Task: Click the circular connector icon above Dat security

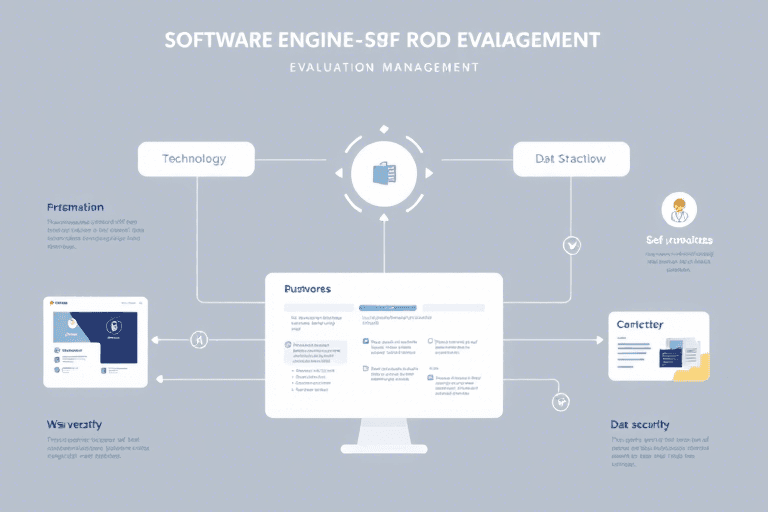Action: (x=559, y=404)
